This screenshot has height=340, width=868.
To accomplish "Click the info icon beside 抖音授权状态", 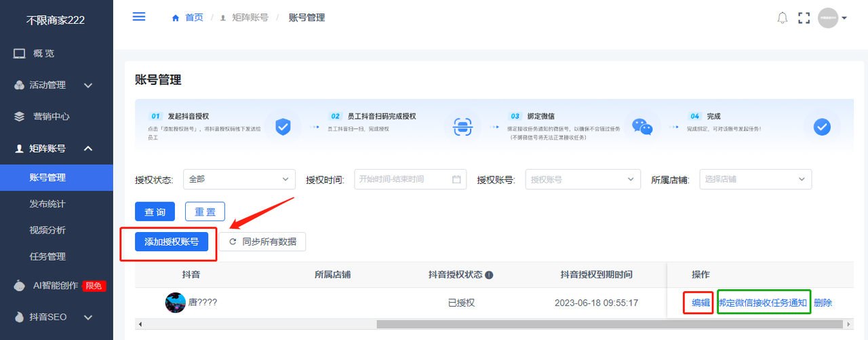I will point(489,275).
